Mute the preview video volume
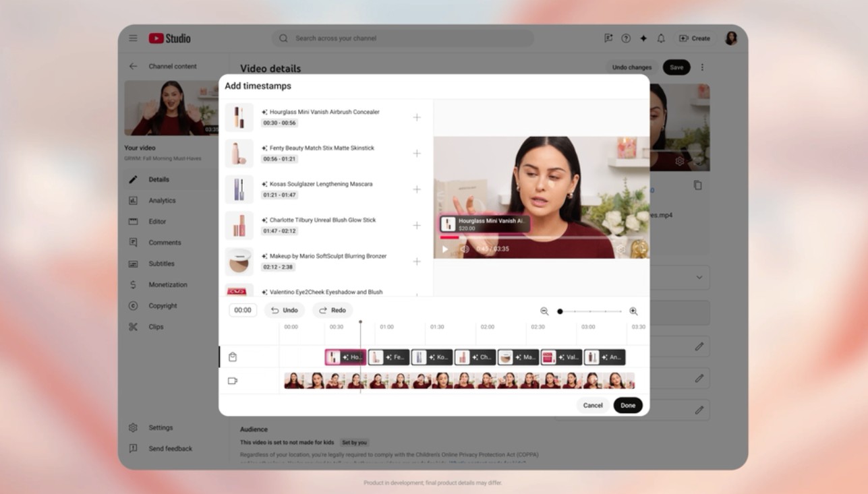868x494 pixels. pyautogui.click(x=465, y=249)
